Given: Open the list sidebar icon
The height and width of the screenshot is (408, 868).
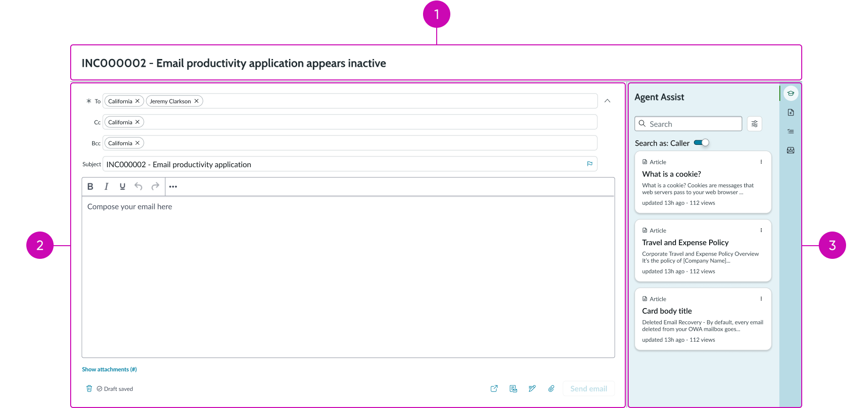Looking at the screenshot, I should 791,131.
